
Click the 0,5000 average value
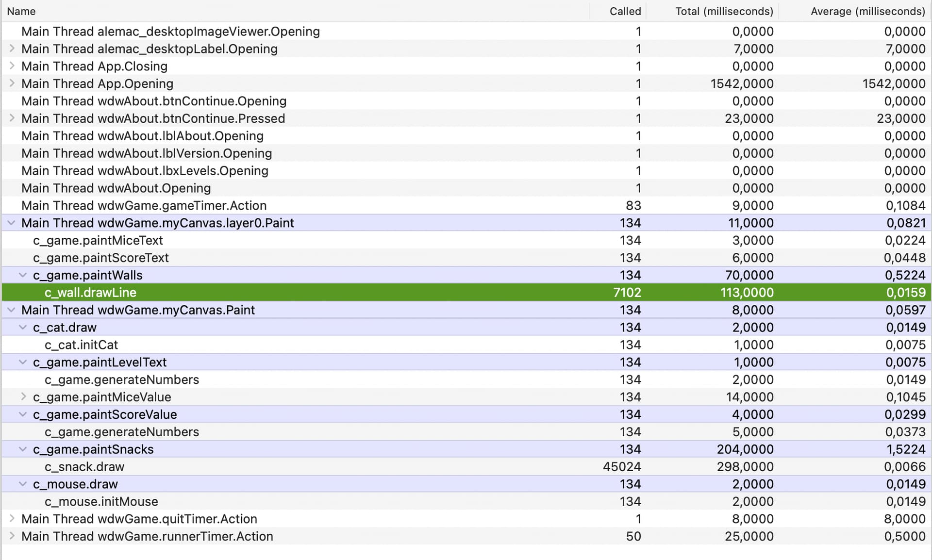[905, 536]
